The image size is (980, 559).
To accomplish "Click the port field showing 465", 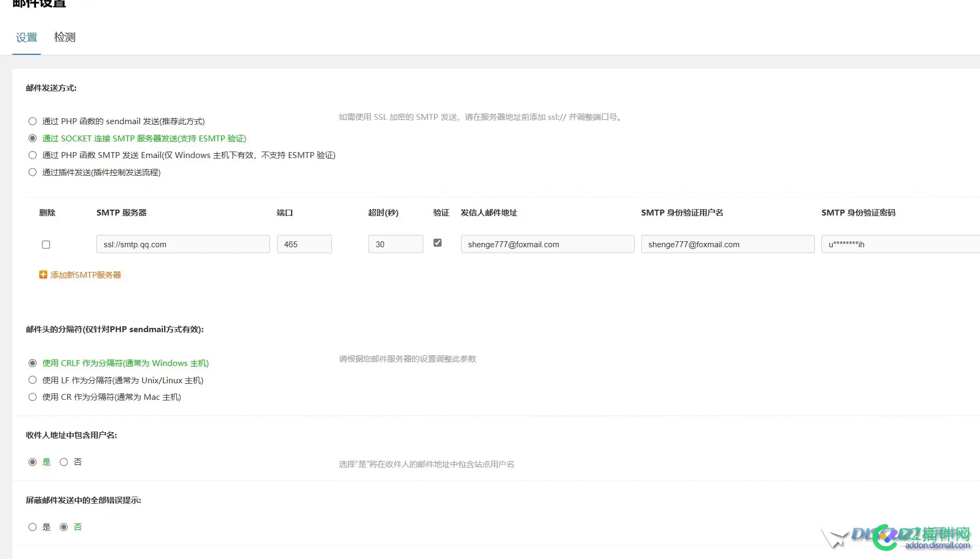I will point(304,244).
